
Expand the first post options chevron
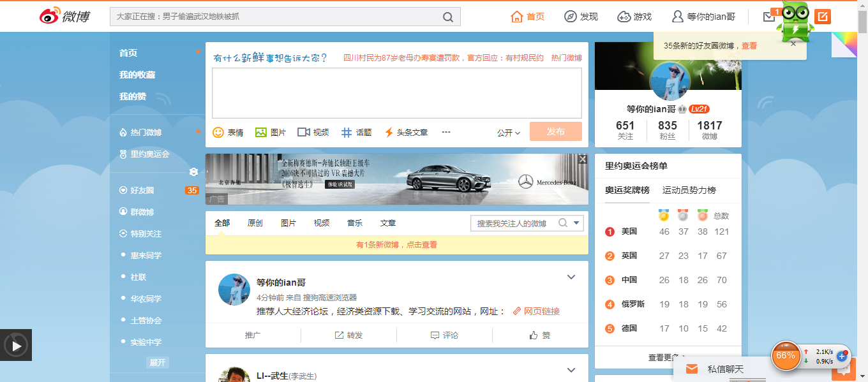coord(571,277)
